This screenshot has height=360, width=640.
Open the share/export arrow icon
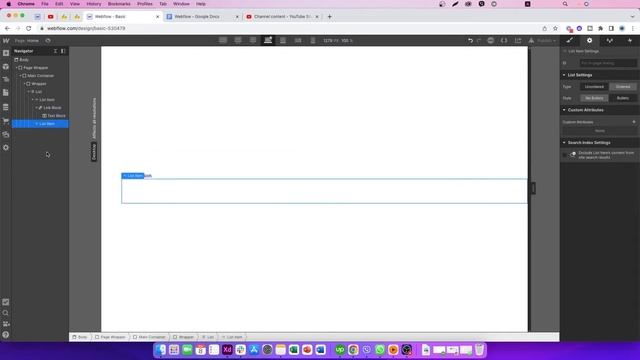(x=518, y=40)
